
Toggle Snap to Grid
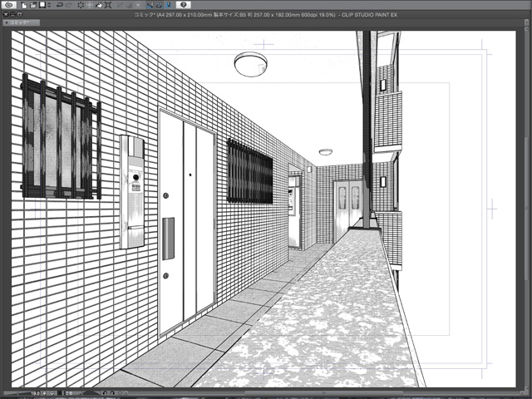coord(168,5)
